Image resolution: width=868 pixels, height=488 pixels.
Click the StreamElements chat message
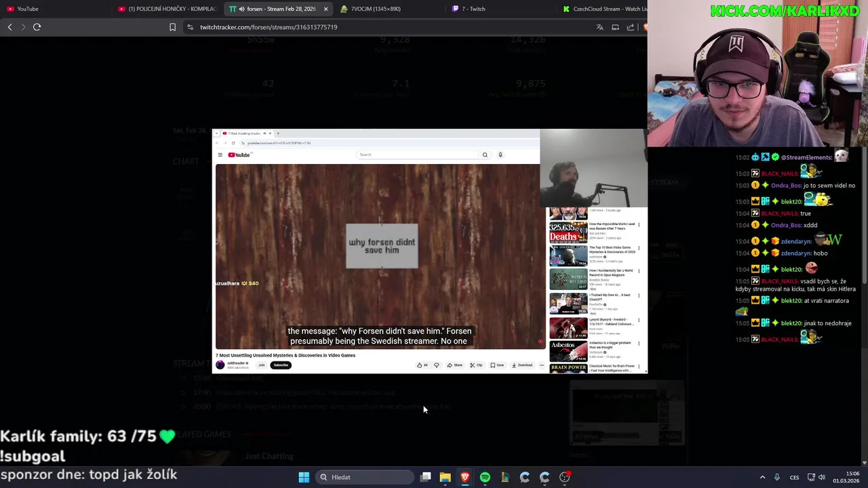791,157
